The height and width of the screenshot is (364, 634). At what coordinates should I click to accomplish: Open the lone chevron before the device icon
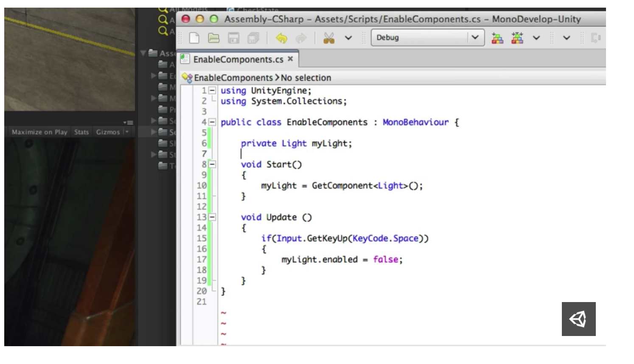coord(567,38)
